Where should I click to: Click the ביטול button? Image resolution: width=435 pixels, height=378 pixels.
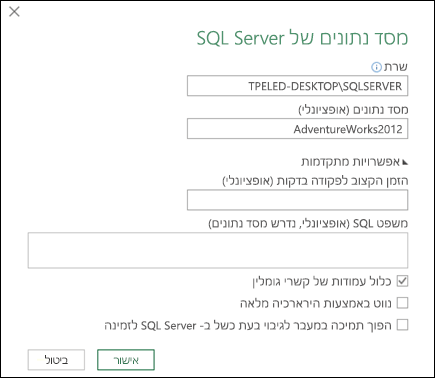coord(56,360)
